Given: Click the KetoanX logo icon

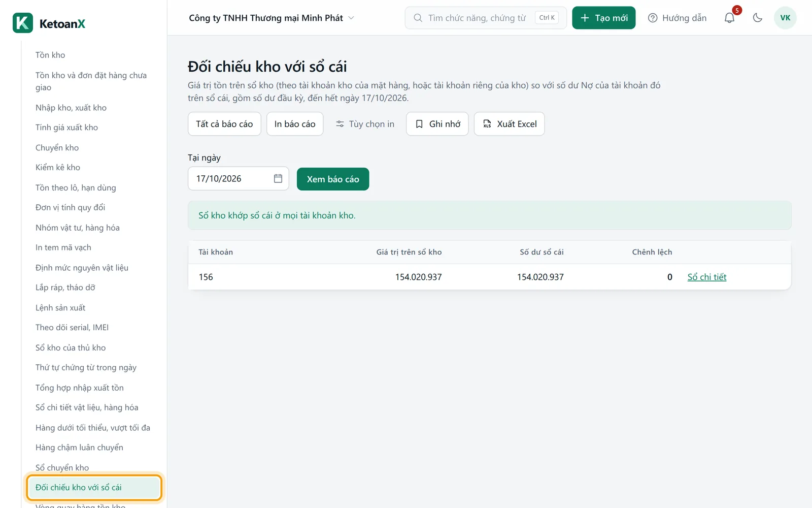Looking at the screenshot, I should [x=23, y=23].
